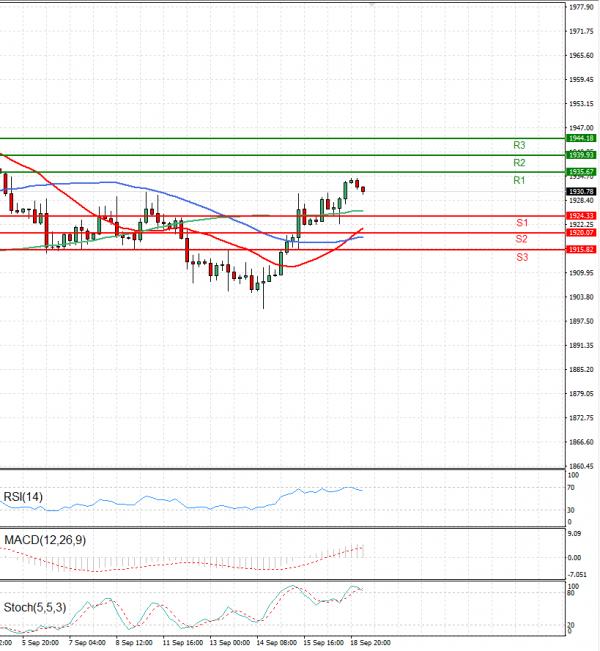Click the 1920.07 red price tag
600x651 pixels.
(581, 232)
